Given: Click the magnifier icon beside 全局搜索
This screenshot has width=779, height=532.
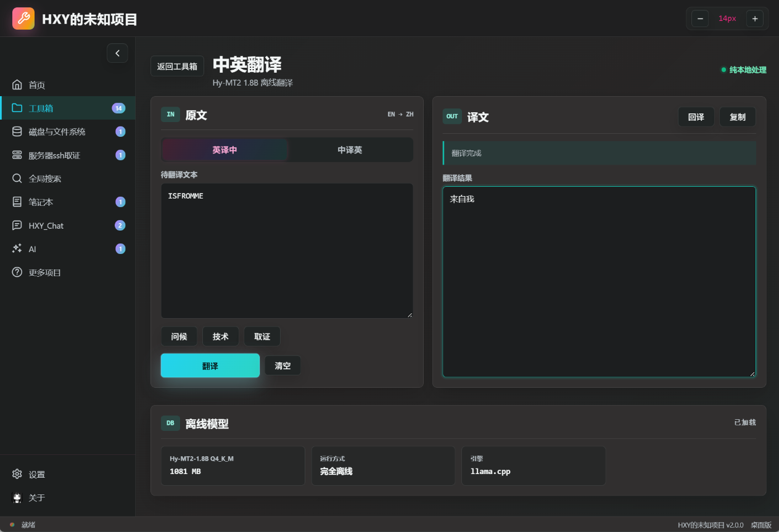Looking at the screenshot, I should click(x=17, y=178).
